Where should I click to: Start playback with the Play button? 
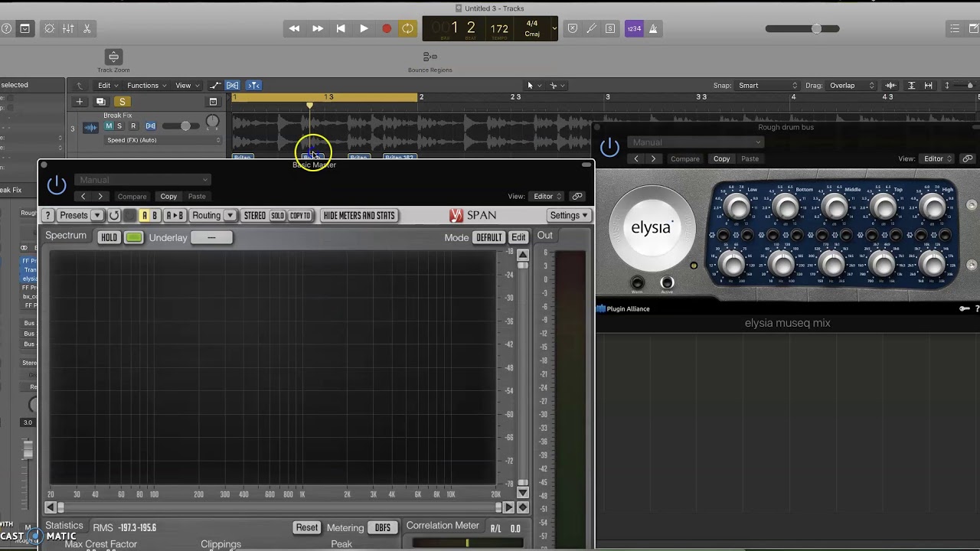364,28
